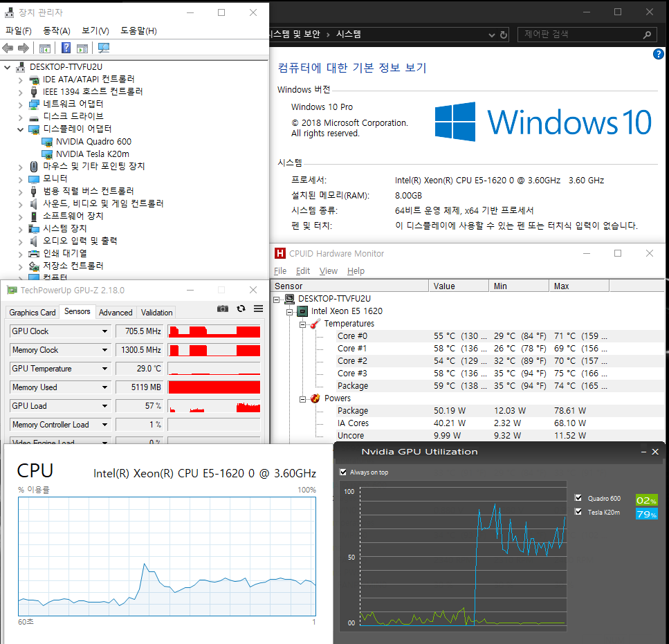Select the NVIDIA Tesla K20m device
This screenshot has width=669, height=644.
(93, 154)
